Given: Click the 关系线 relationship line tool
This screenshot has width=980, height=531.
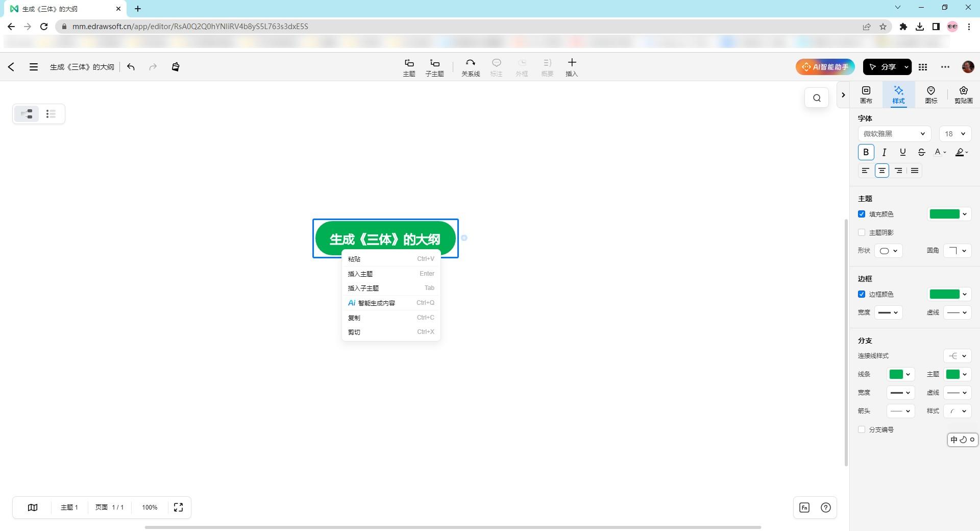Looking at the screenshot, I should 470,67.
